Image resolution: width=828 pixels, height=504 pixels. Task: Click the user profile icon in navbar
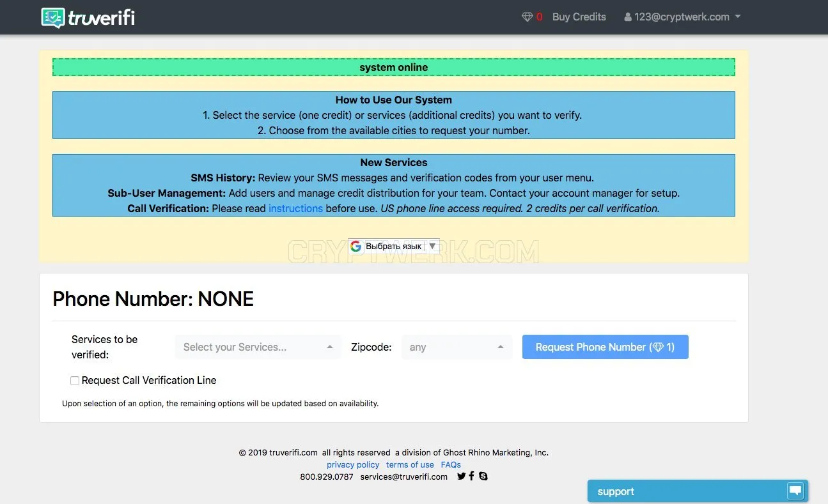point(628,17)
